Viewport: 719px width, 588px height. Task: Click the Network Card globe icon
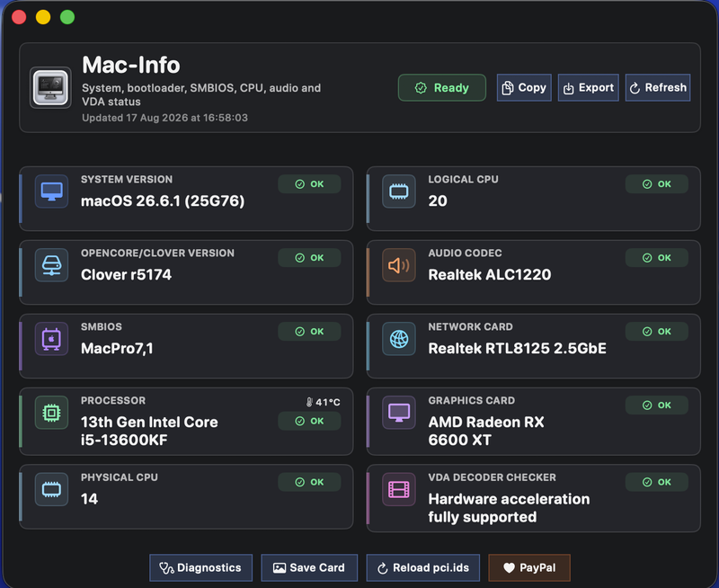tap(399, 339)
